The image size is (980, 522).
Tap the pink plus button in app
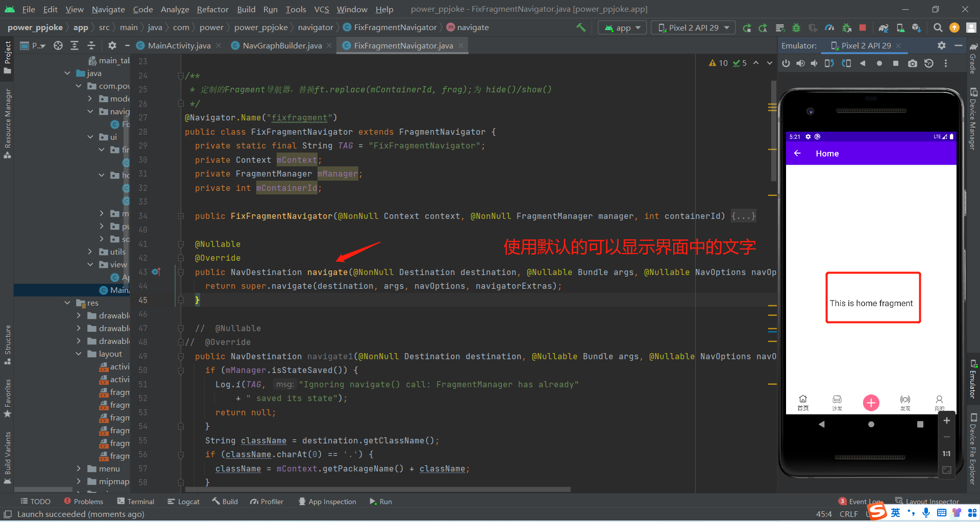point(871,403)
